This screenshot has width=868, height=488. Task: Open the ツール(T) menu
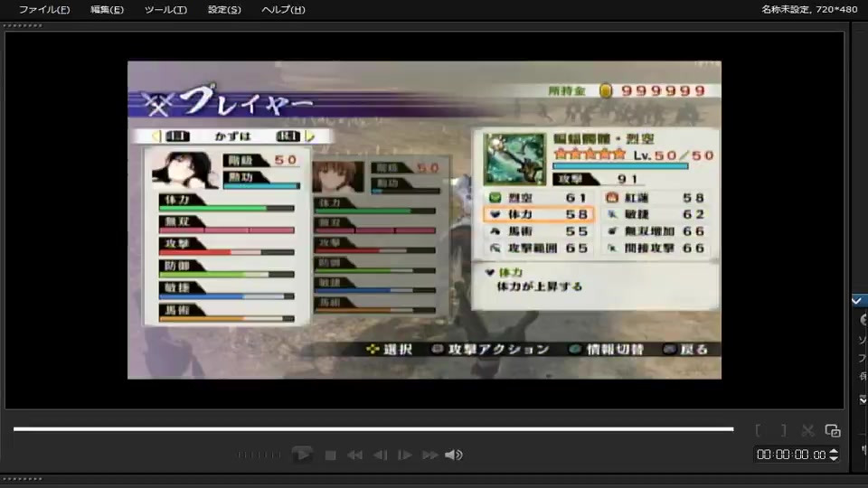[x=165, y=9]
